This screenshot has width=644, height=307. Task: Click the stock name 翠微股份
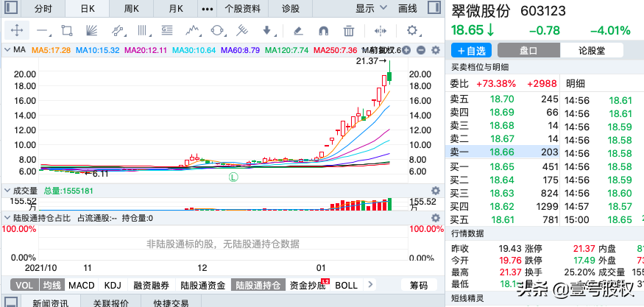[481, 11]
